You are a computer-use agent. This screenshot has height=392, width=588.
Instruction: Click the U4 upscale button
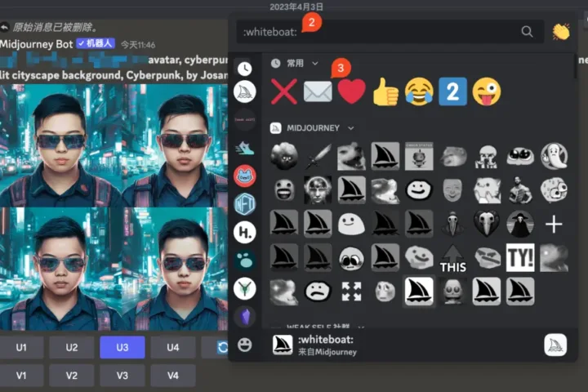pyautogui.click(x=173, y=347)
